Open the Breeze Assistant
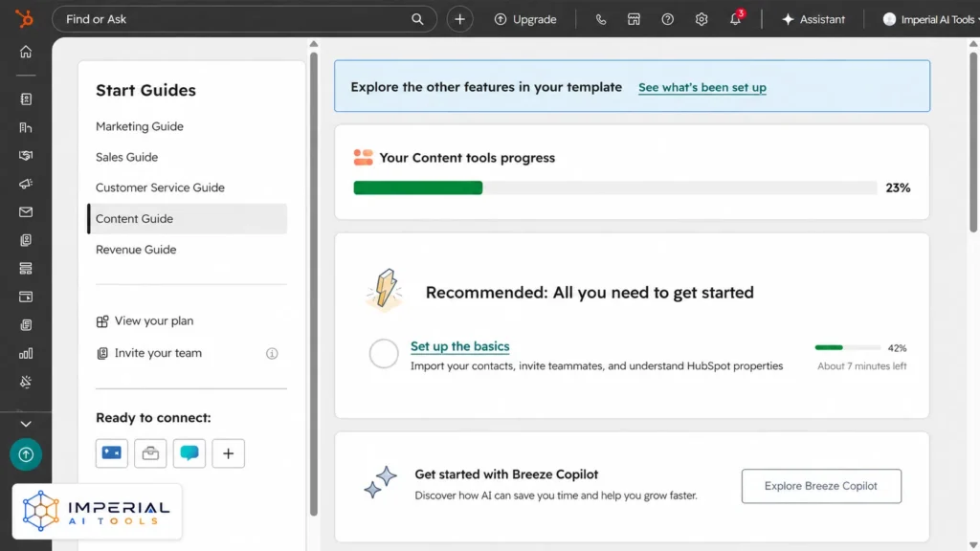Viewport: 980px width, 551px height. pos(813,19)
